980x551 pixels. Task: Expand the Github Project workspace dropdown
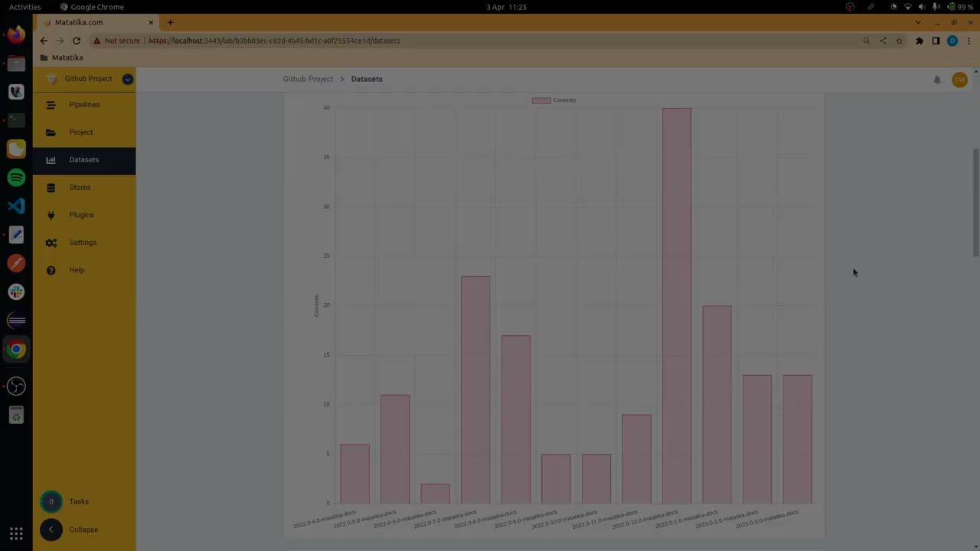[x=128, y=79]
